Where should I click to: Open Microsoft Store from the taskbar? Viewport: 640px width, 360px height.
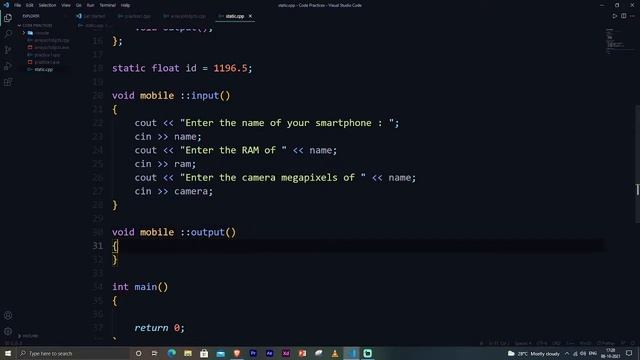coord(204,353)
